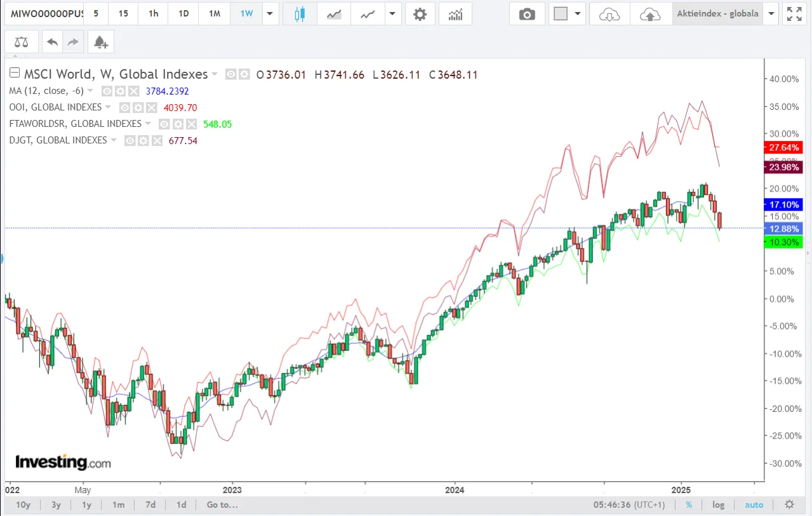Click the compare symbols scales icon
Screen dimensions: 812x516
pyautogui.click(x=22, y=42)
